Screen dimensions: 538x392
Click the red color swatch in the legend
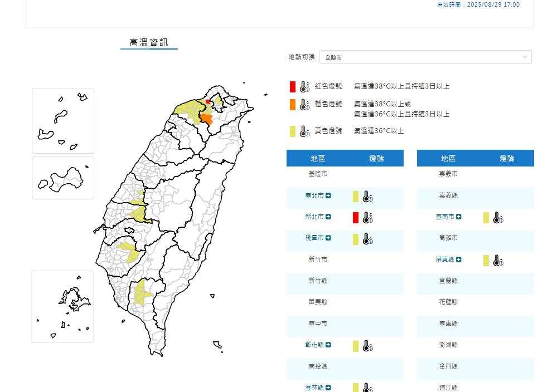pos(292,86)
